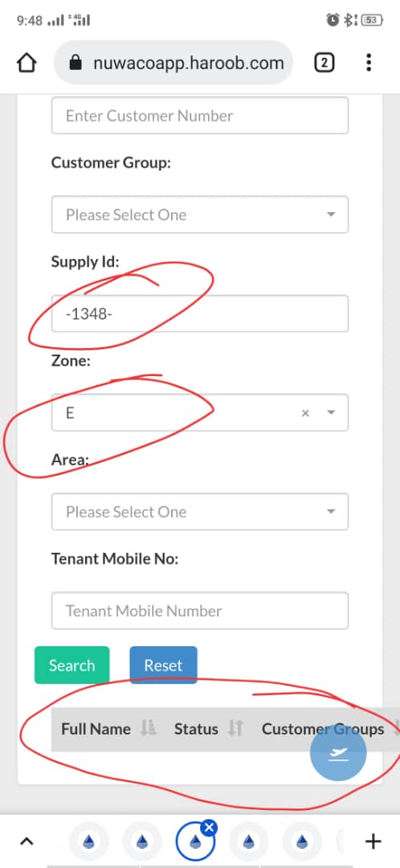This screenshot has height=868, width=400.
Task: Tap the browser home icon
Action: [26, 63]
